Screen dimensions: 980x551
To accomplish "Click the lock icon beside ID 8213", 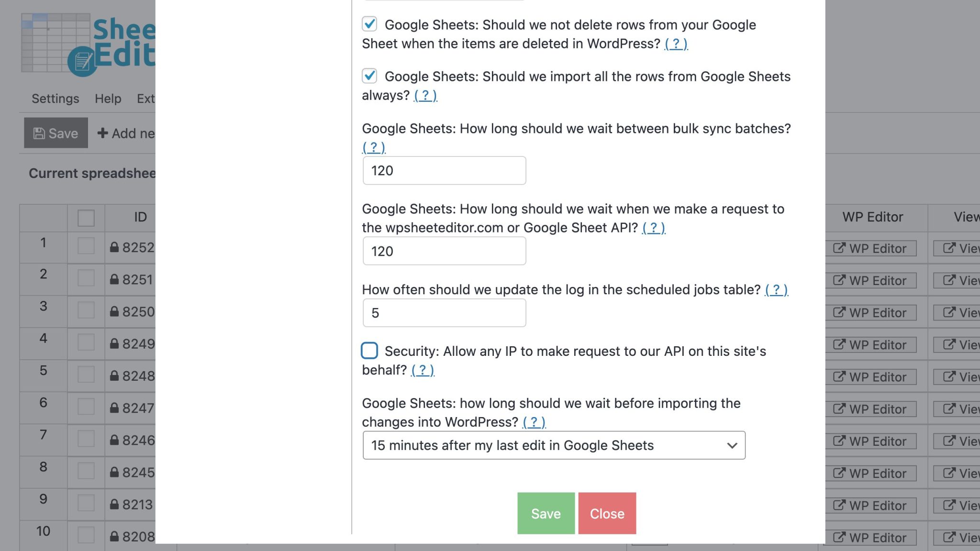I will tap(115, 505).
